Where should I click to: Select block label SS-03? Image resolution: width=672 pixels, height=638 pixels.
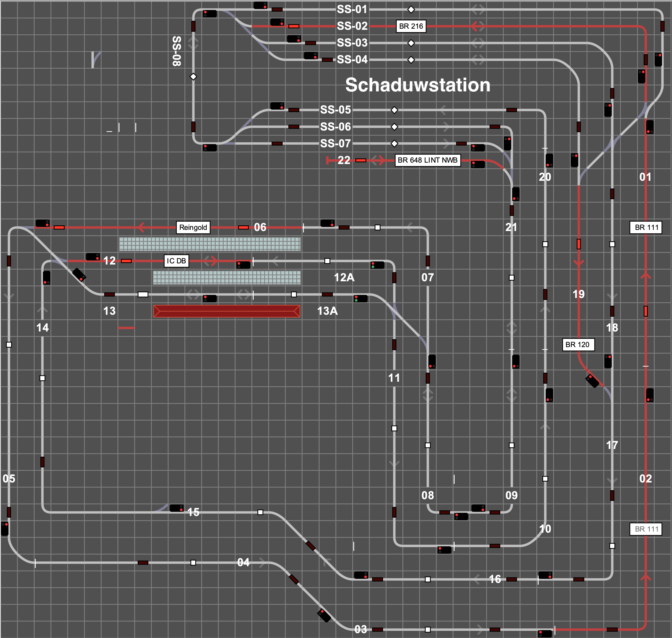click(352, 43)
